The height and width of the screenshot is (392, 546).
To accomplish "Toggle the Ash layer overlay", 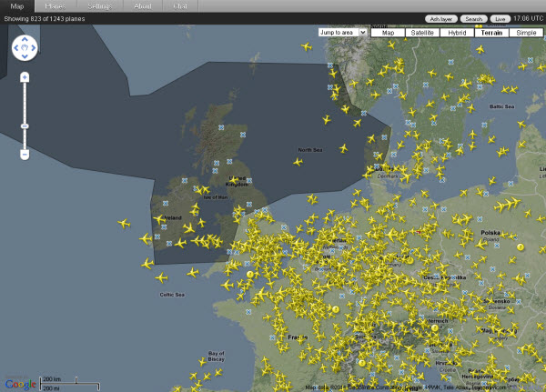I will coord(441,18).
